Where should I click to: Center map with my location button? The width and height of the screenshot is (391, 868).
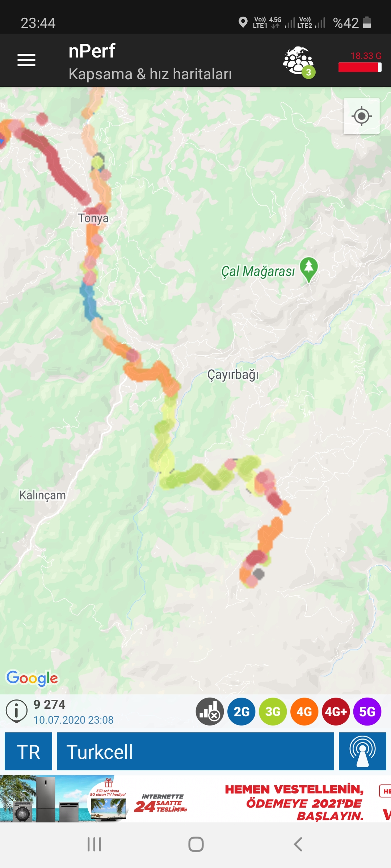point(361,116)
